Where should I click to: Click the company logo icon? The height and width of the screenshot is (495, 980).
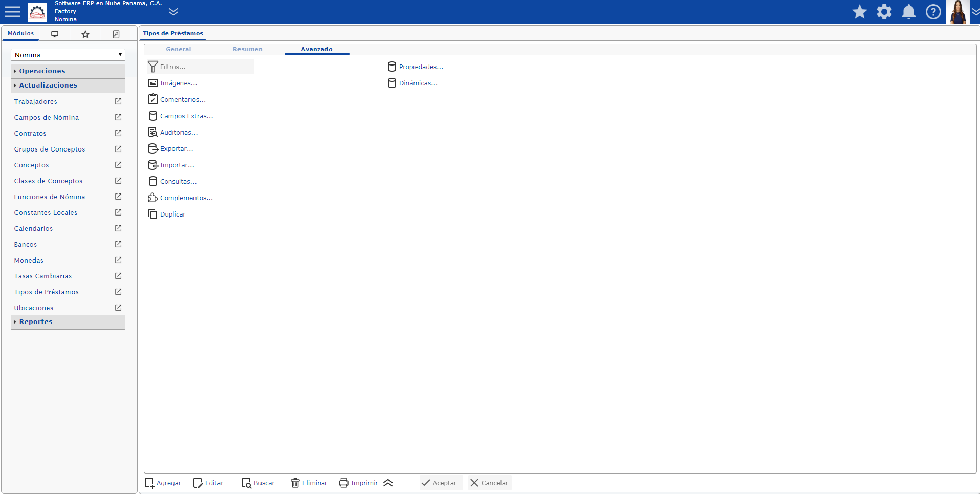(x=37, y=12)
